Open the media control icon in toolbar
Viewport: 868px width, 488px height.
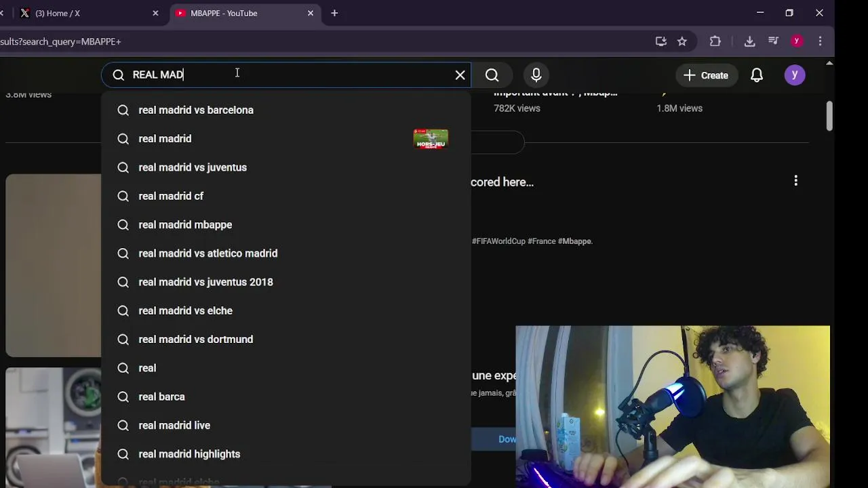pos(773,41)
